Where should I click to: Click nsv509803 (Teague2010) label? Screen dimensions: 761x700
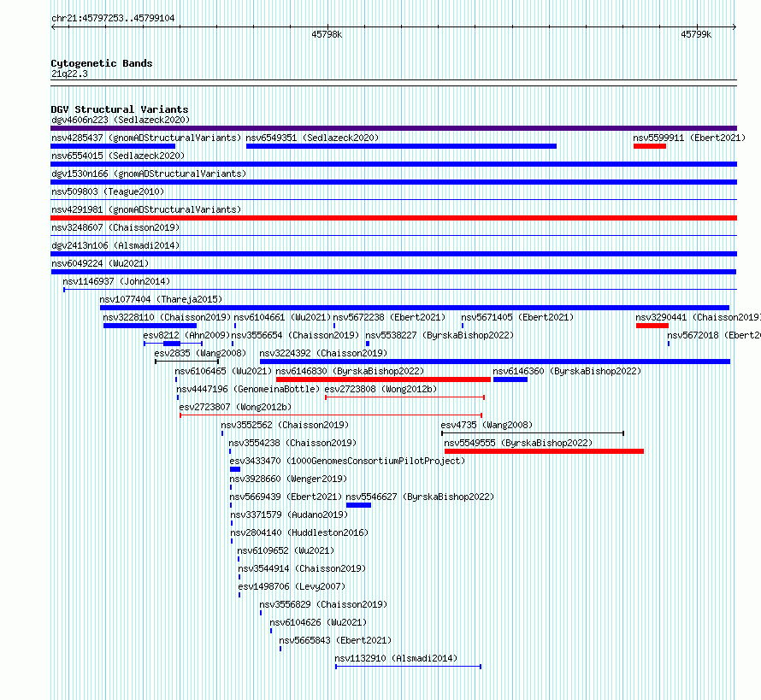tap(108, 191)
